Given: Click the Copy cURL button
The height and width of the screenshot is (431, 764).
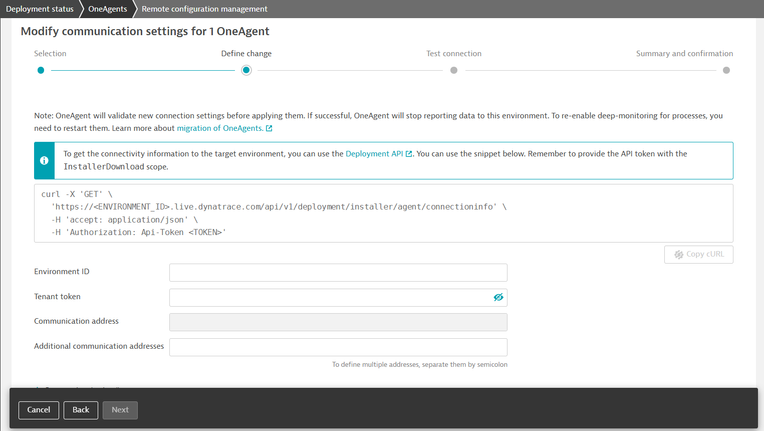Looking at the screenshot, I should point(698,254).
